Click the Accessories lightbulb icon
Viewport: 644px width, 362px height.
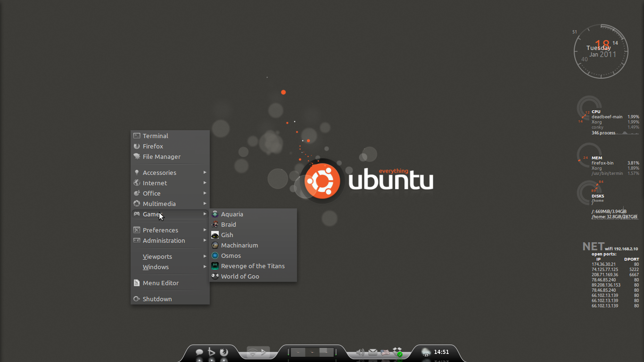pyautogui.click(x=137, y=173)
